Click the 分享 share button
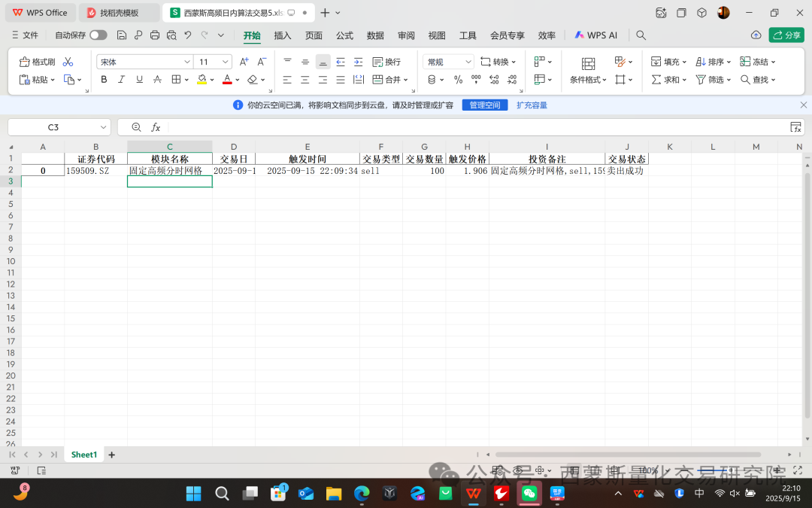812x508 pixels. click(x=786, y=35)
